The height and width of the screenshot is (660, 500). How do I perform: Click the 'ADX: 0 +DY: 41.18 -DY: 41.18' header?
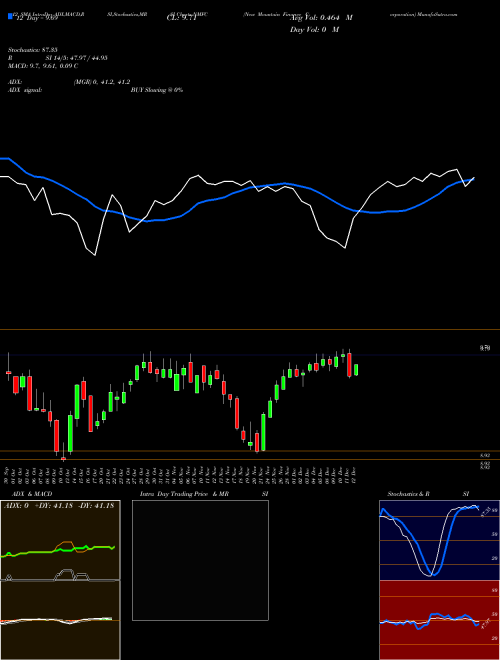(59, 506)
